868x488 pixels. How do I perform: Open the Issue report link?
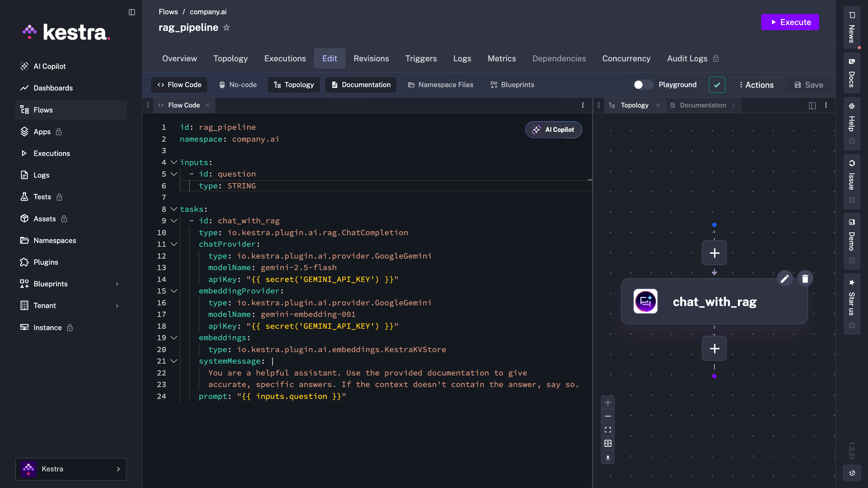click(x=852, y=181)
